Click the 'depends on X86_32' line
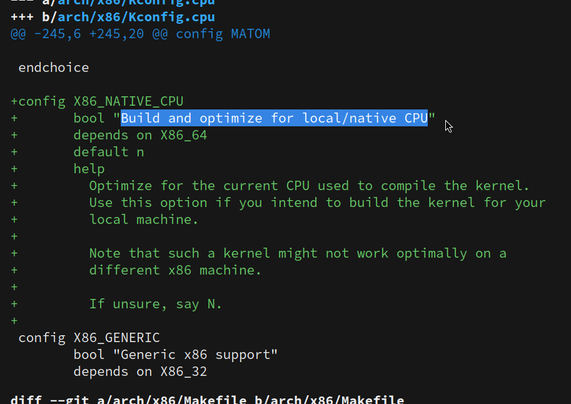This screenshot has height=404, width=571. point(140,372)
